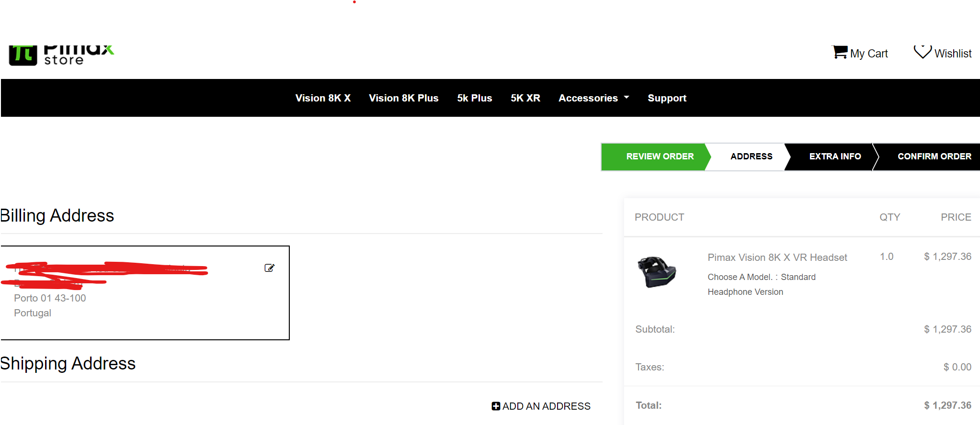Click ADD AN ADDRESS text button
980x425 pixels.
(546, 406)
